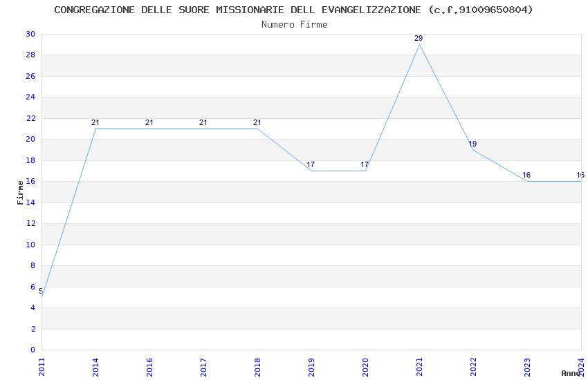Click x-axis year 2023
588x380 pixels.
[528, 367]
